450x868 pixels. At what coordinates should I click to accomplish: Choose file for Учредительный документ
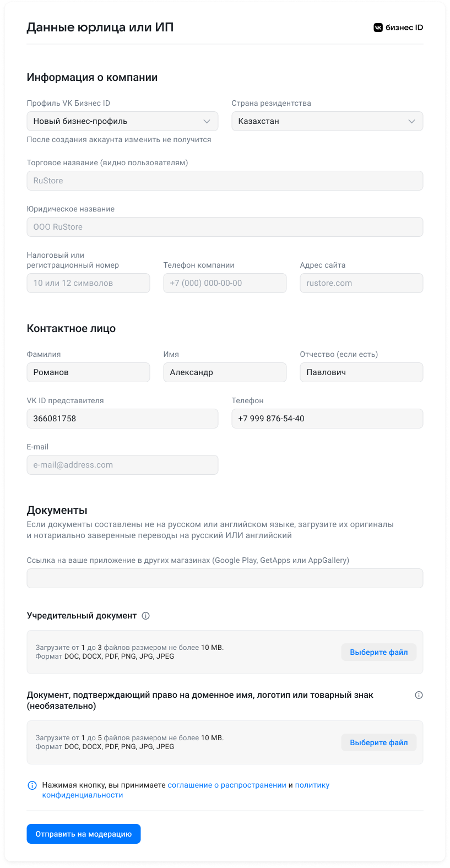click(379, 652)
